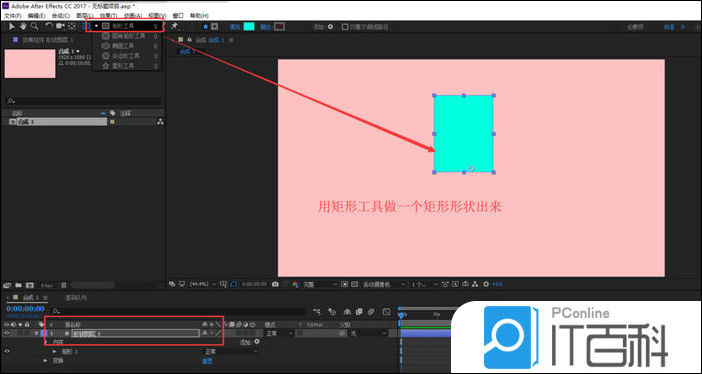This screenshot has height=374, width=702.
Task: Open the 效果(T) menu
Action: (x=108, y=16)
